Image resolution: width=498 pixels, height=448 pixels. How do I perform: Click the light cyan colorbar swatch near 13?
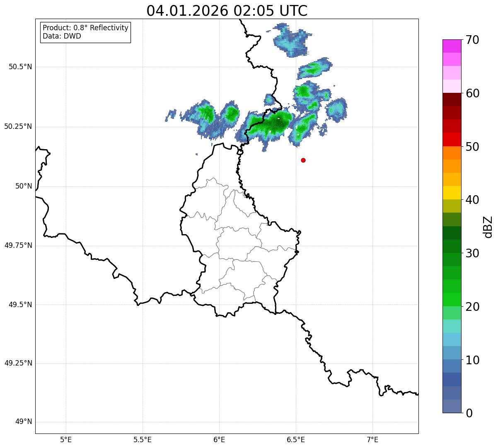click(x=452, y=339)
